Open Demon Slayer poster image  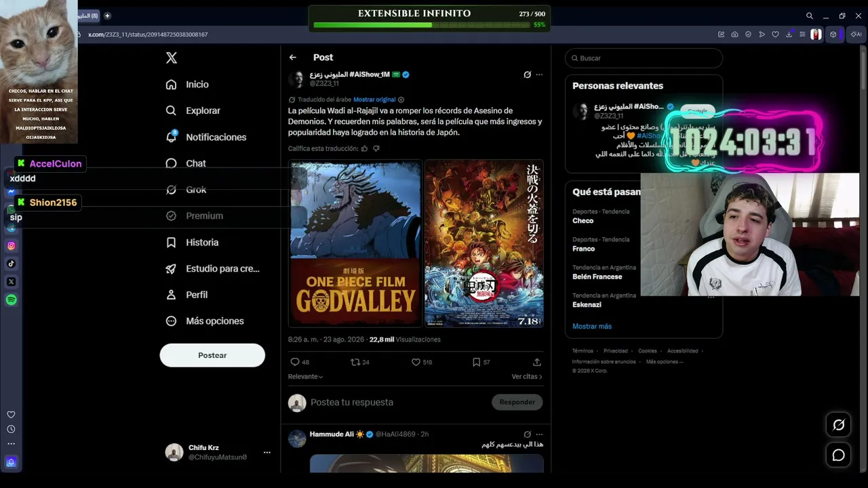tap(484, 244)
